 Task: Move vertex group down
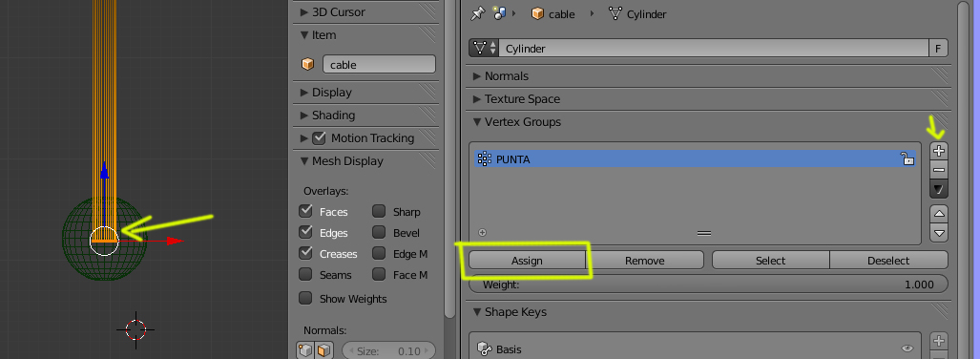939,233
